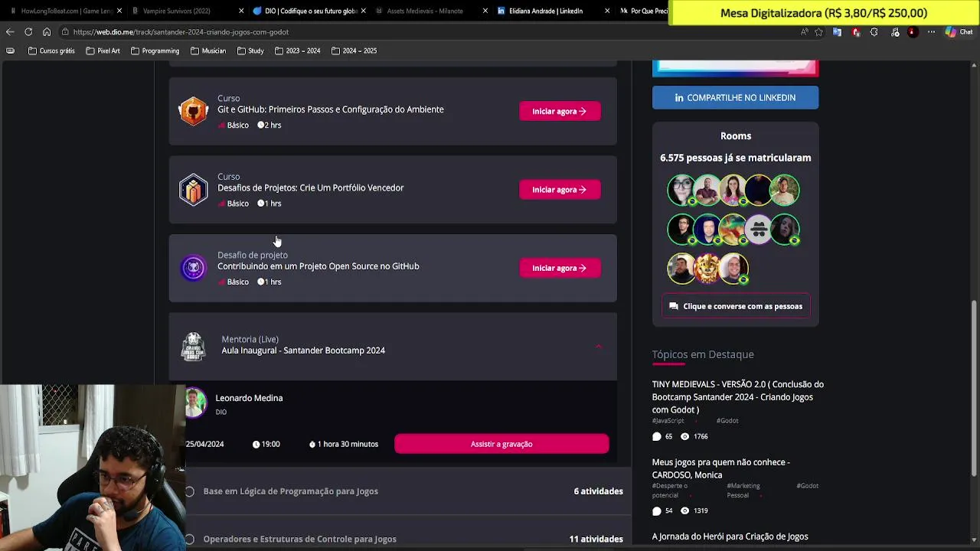Close the DIO tab
This screenshot has height=551, width=980.
click(x=363, y=11)
